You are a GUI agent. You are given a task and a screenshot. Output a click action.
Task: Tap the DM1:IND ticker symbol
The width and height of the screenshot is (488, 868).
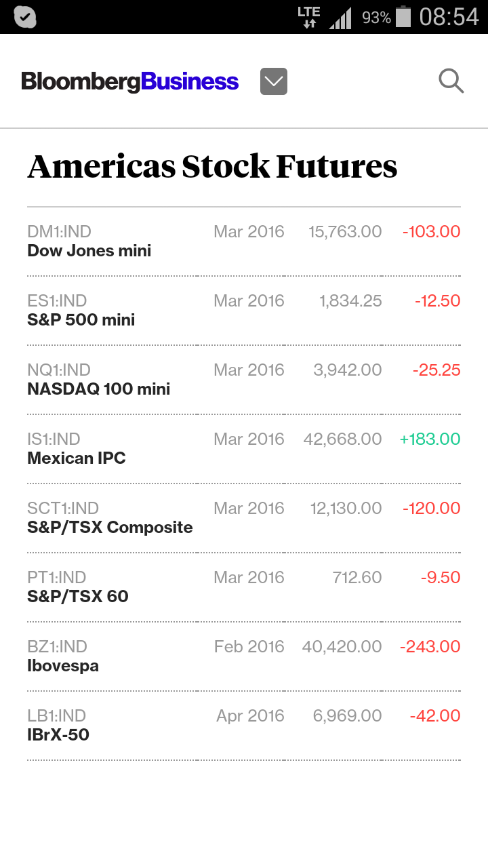pos(59,231)
